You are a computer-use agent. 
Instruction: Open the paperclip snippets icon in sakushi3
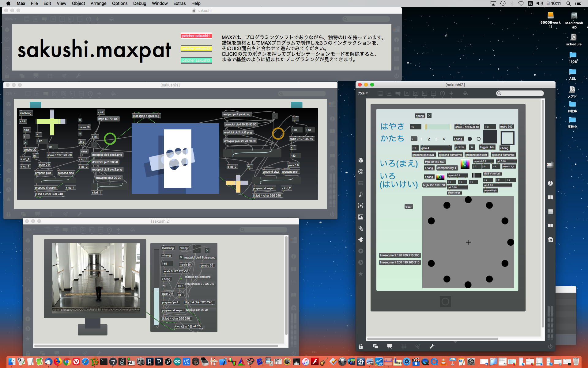click(x=361, y=228)
